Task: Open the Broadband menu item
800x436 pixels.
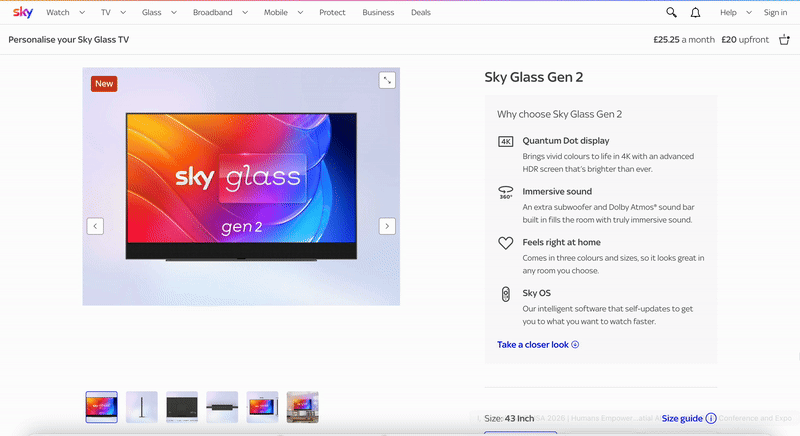Action: click(x=213, y=12)
